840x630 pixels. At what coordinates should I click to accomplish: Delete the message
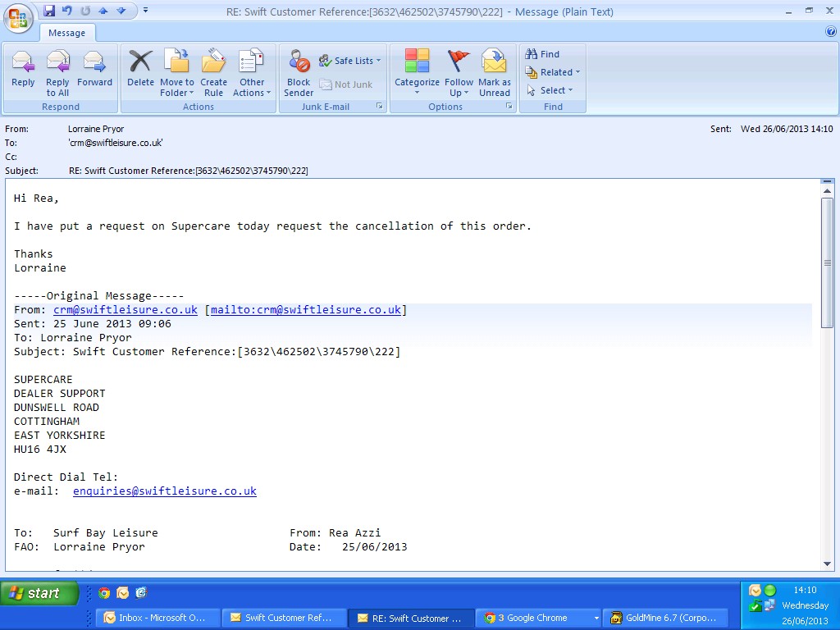pyautogui.click(x=140, y=68)
